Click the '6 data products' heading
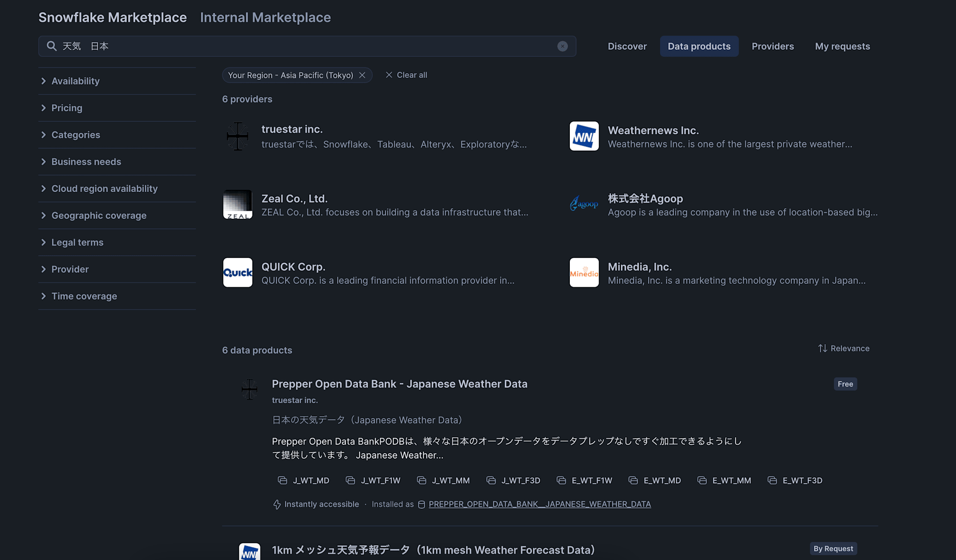This screenshot has width=956, height=560. (257, 350)
